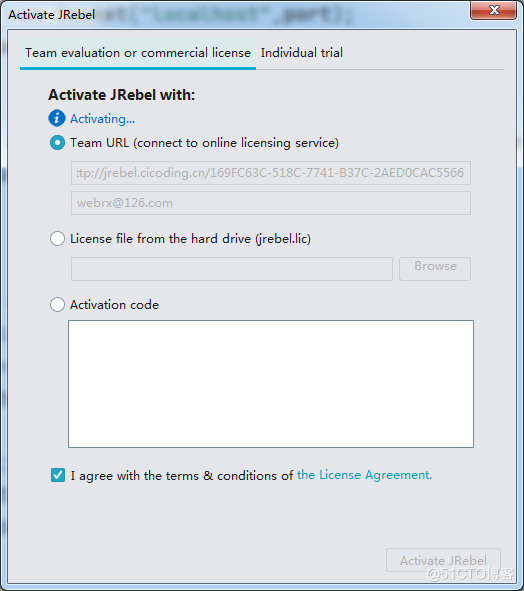Click the Browse button for license file

tap(435, 269)
